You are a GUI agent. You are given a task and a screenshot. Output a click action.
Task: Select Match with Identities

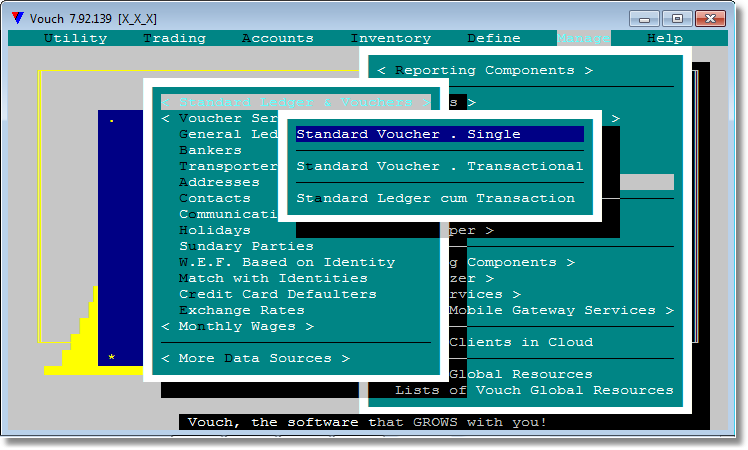point(273,278)
